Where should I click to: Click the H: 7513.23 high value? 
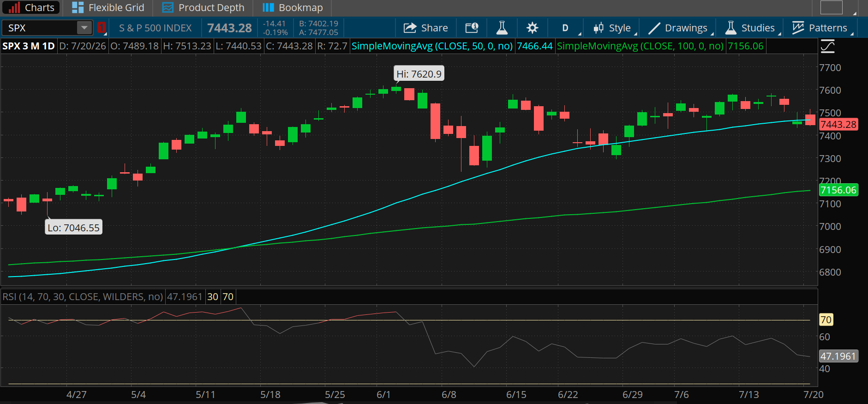[x=187, y=46]
